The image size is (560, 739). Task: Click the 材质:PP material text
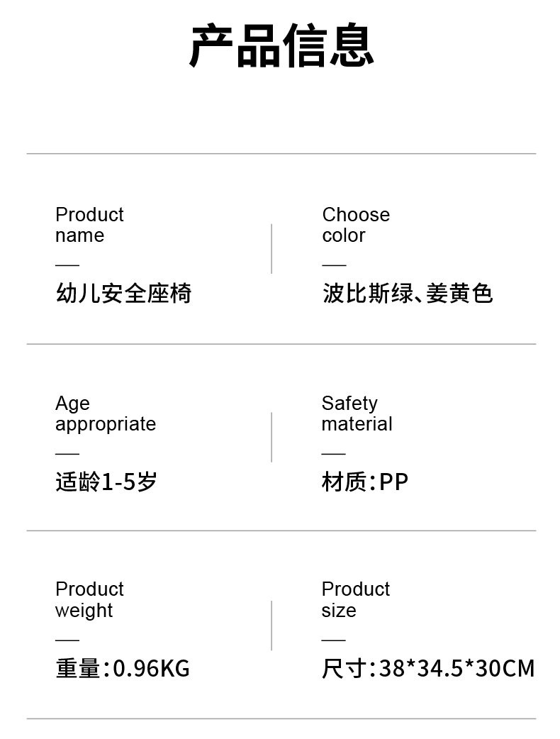click(x=365, y=482)
